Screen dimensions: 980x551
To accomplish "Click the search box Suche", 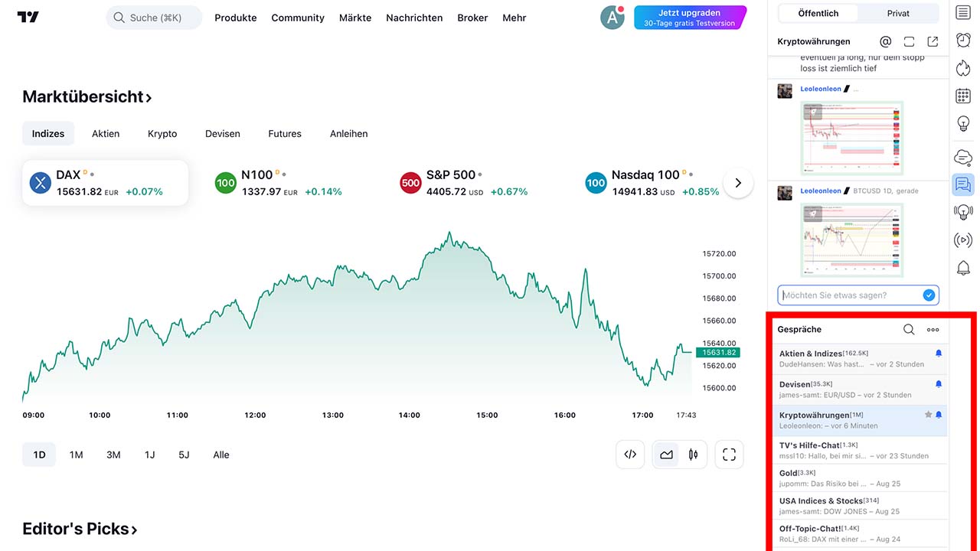I will (x=154, y=18).
